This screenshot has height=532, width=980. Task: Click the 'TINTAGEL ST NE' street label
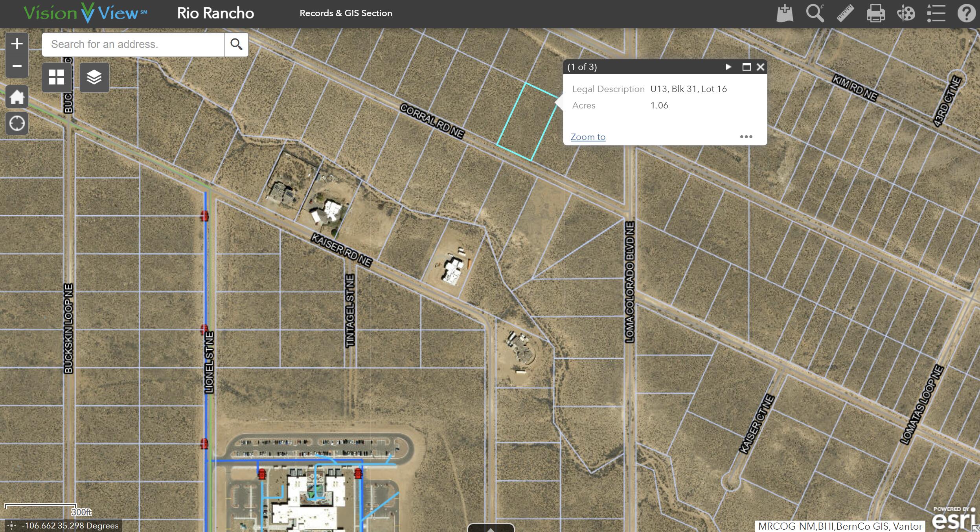click(x=350, y=311)
